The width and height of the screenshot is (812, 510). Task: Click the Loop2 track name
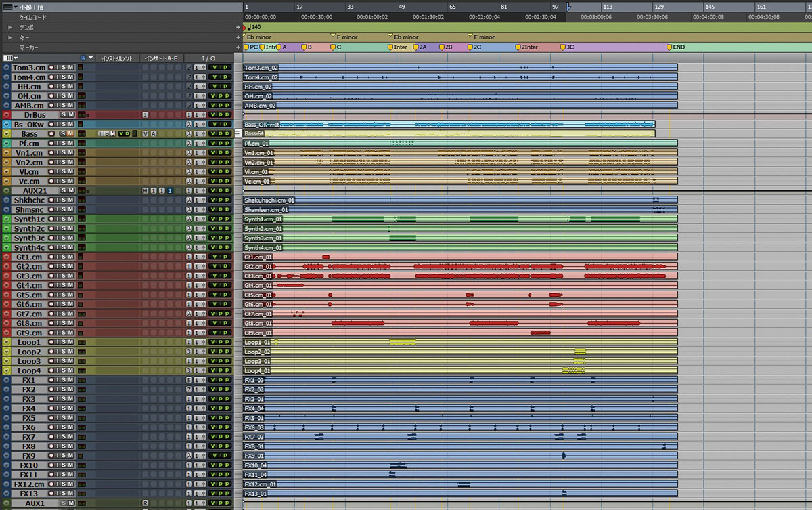click(x=29, y=352)
